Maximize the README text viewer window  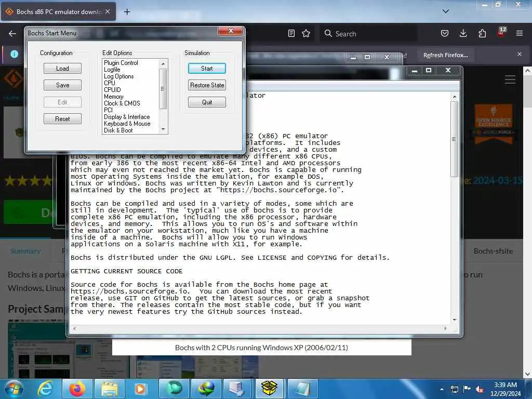click(429, 70)
